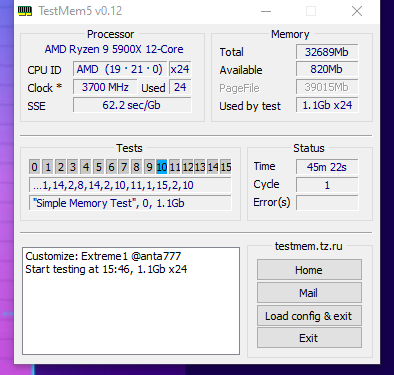This screenshot has height=375, width=394.
Task: Select test box number 15
Action: pyautogui.click(x=226, y=167)
